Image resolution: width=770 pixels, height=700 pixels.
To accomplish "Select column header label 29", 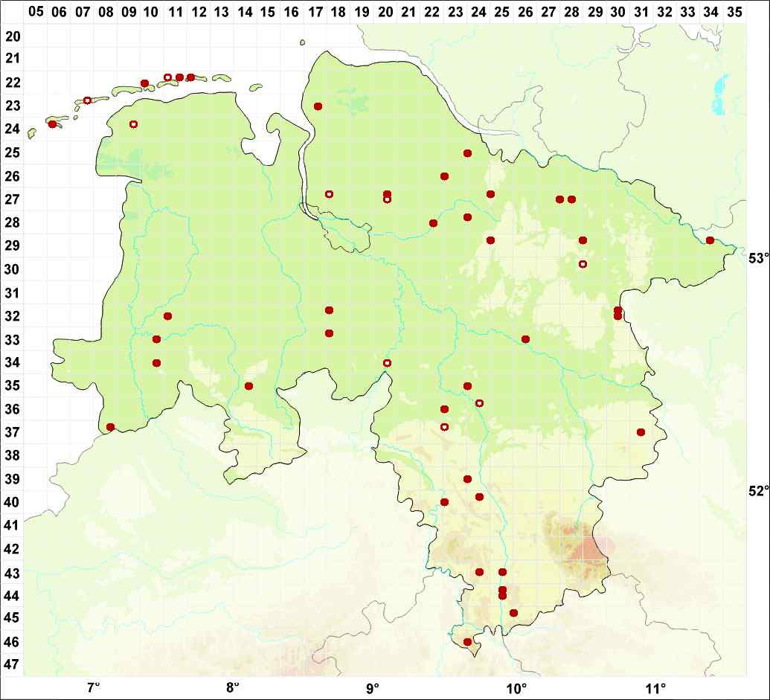I will 595,12.
